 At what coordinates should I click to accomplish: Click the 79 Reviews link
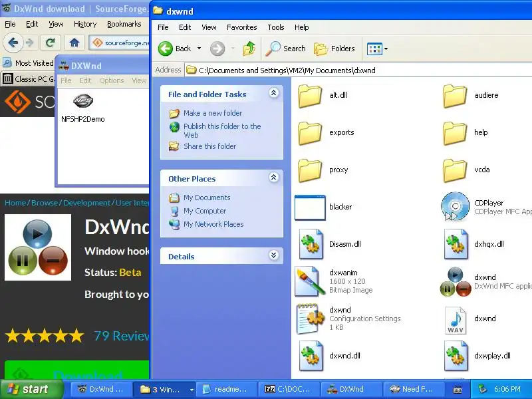coord(122,336)
